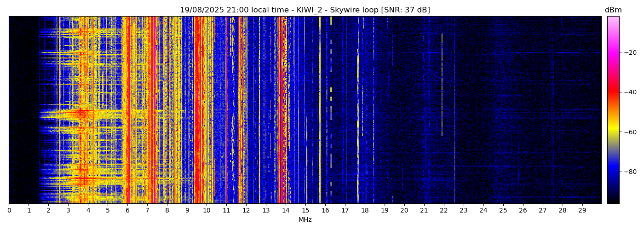Click the −20 tick label on the colorbar
Screen dimensions: 644x230
(x=629, y=52)
